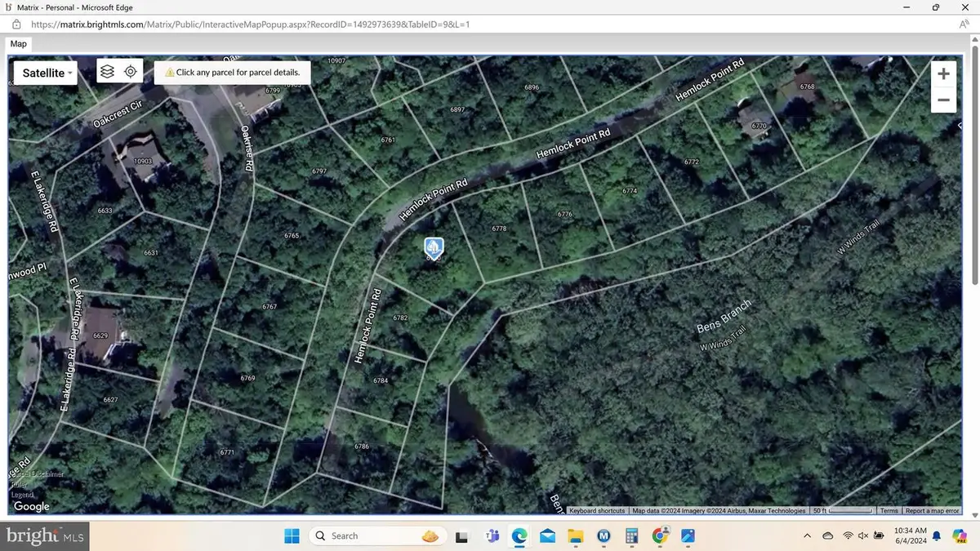Show hidden system tray icons
Viewport: 980px width, 551px height.
pos(808,535)
